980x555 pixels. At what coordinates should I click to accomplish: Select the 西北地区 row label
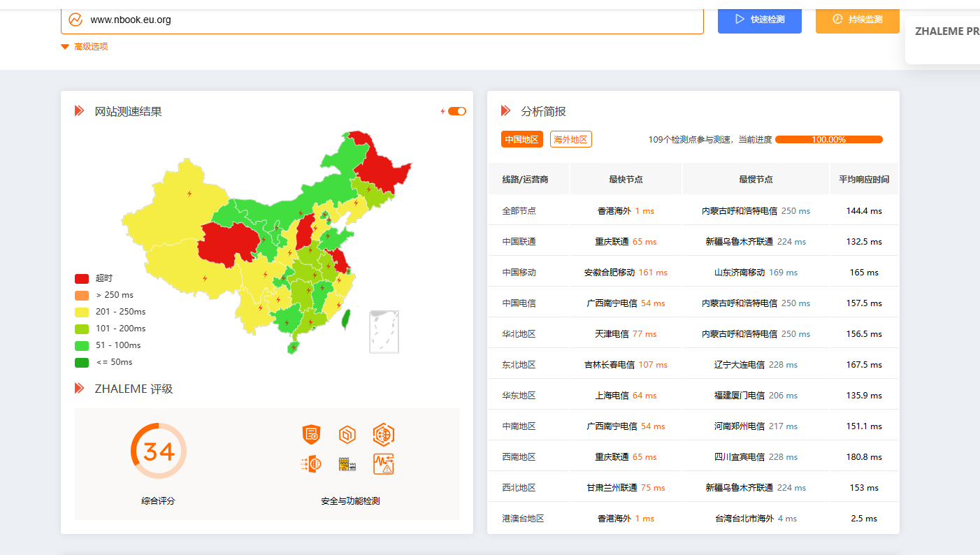tap(519, 488)
